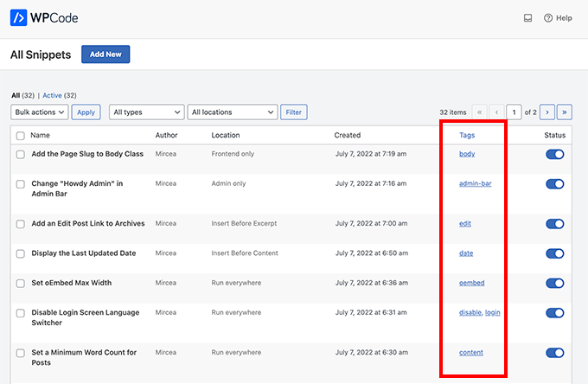Click the current page number field
The image size is (588, 384).
tap(515, 112)
